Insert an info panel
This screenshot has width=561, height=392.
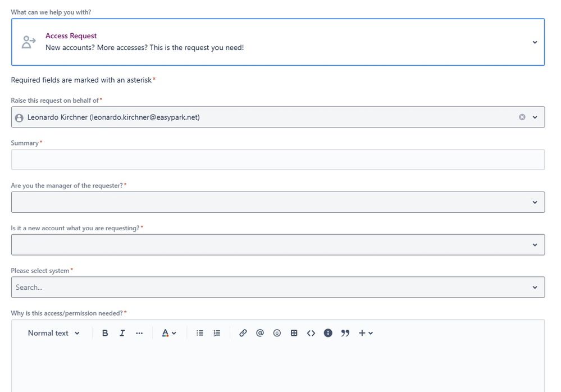pos(328,333)
